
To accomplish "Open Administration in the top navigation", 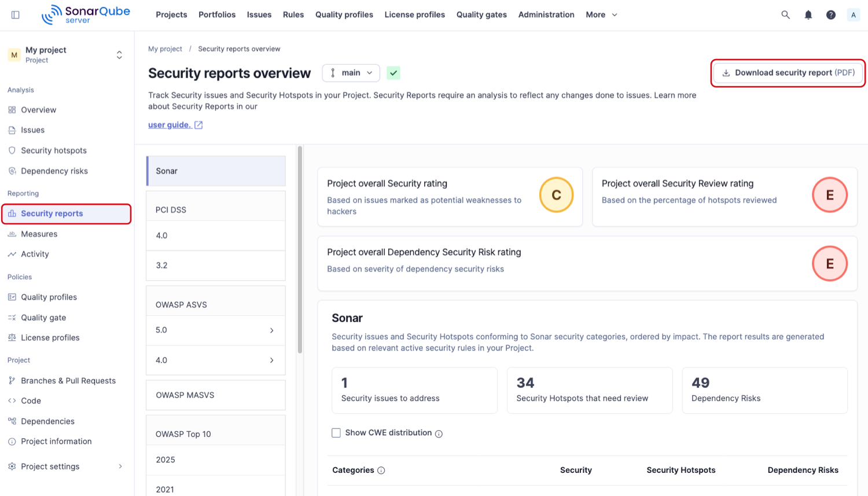I will 546,15.
